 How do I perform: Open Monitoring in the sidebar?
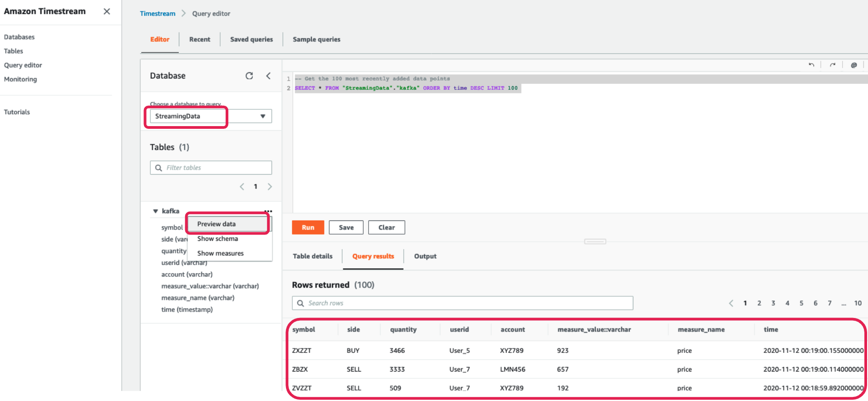pyautogui.click(x=20, y=79)
